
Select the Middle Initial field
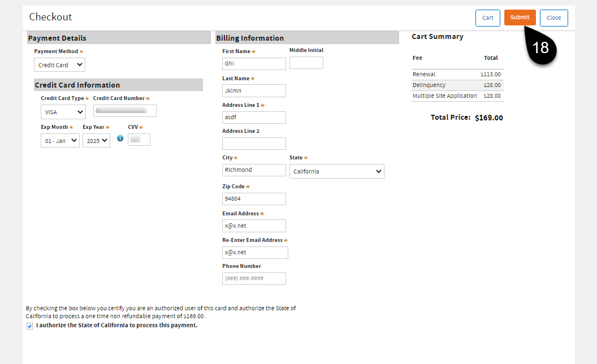pos(306,63)
